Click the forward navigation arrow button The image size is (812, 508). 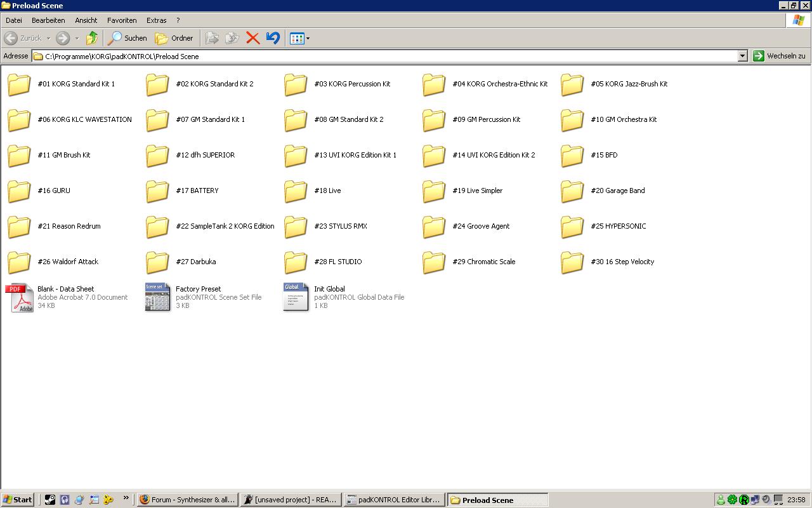pos(63,38)
